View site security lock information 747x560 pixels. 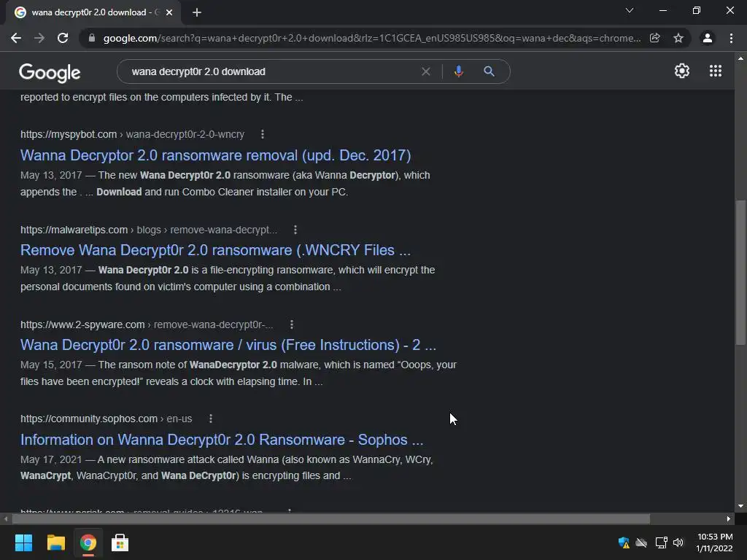click(x=92, y=38)
